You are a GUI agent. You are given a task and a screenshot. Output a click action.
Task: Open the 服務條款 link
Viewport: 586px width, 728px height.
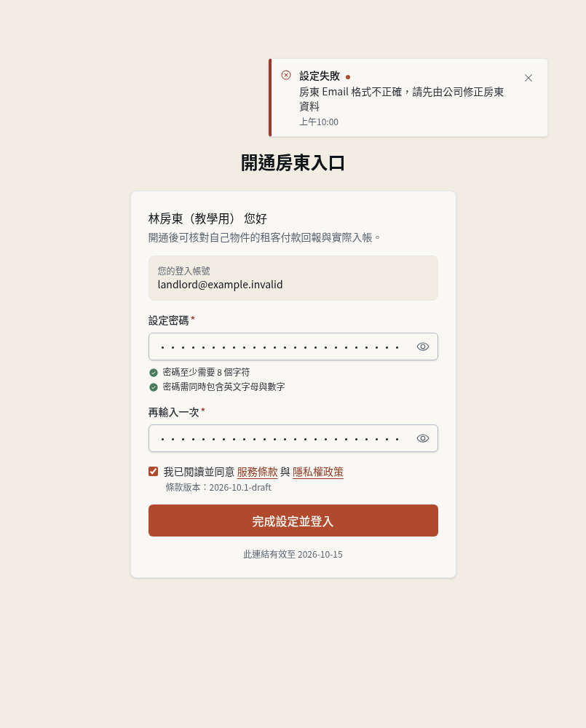coord(257,472)
